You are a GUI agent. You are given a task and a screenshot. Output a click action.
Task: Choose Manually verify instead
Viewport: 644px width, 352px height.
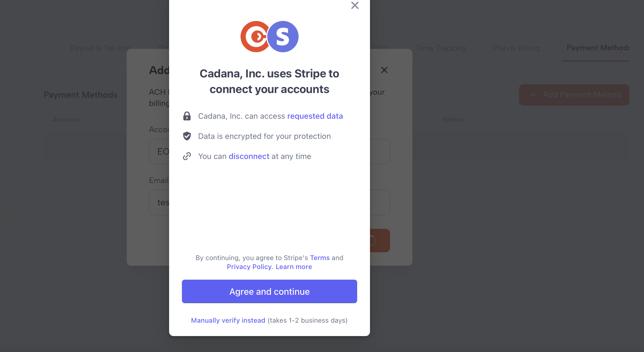click(228, 320)
